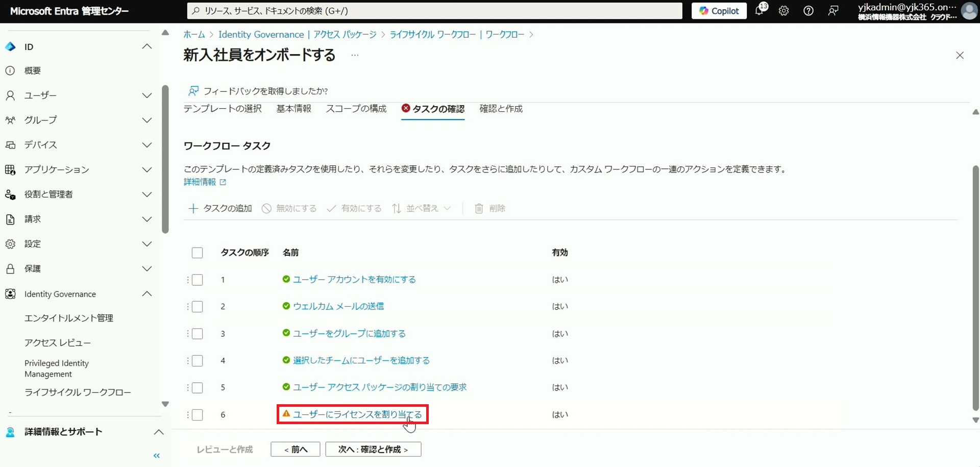Click the 並べ替え sort arrows icon

click(x=396, y=208)
